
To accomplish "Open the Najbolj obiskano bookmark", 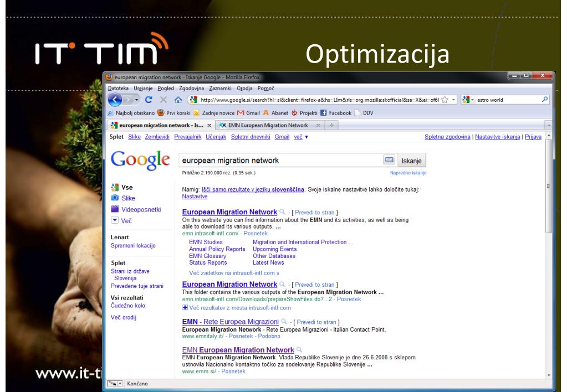I will pos(131,113).
